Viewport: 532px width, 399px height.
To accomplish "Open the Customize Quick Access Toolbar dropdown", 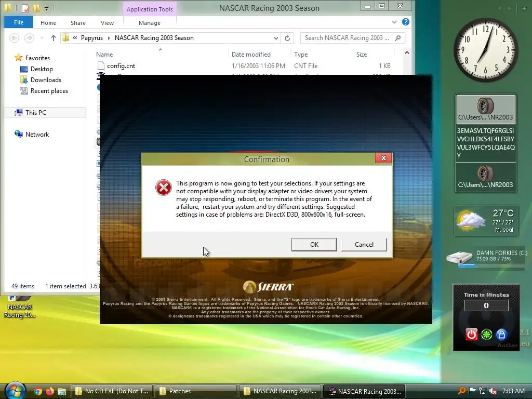I will (46, 8).
